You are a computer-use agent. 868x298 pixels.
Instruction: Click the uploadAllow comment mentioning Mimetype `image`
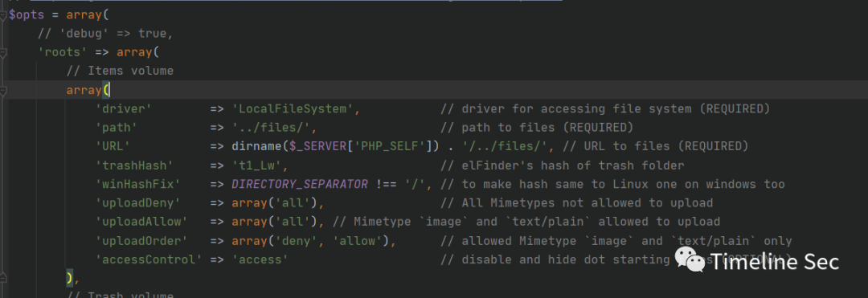[526, 222]
